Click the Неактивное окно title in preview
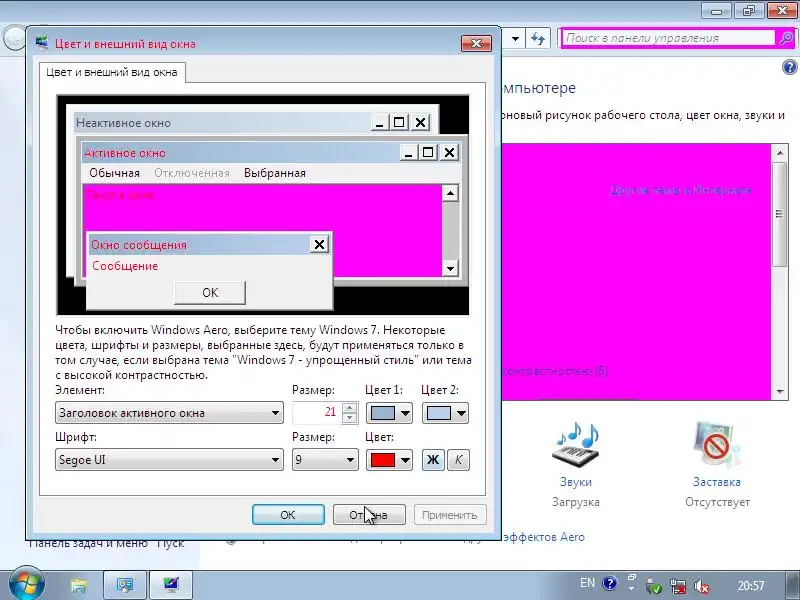800x600 pixels. coord(123,123)
